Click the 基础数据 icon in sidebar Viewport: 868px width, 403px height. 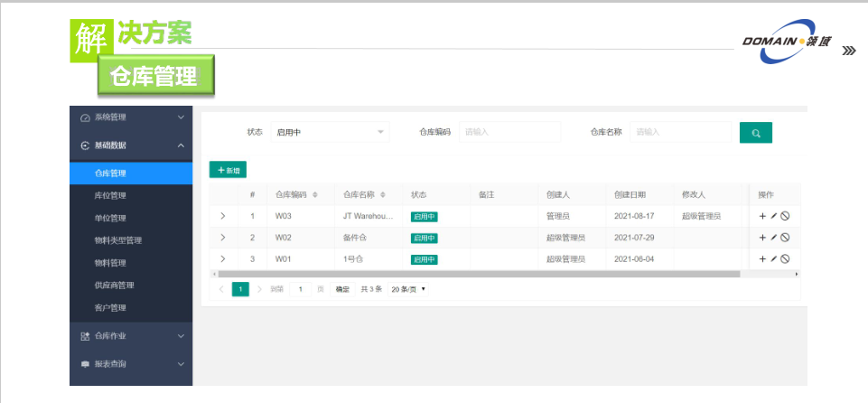(85, 145)
